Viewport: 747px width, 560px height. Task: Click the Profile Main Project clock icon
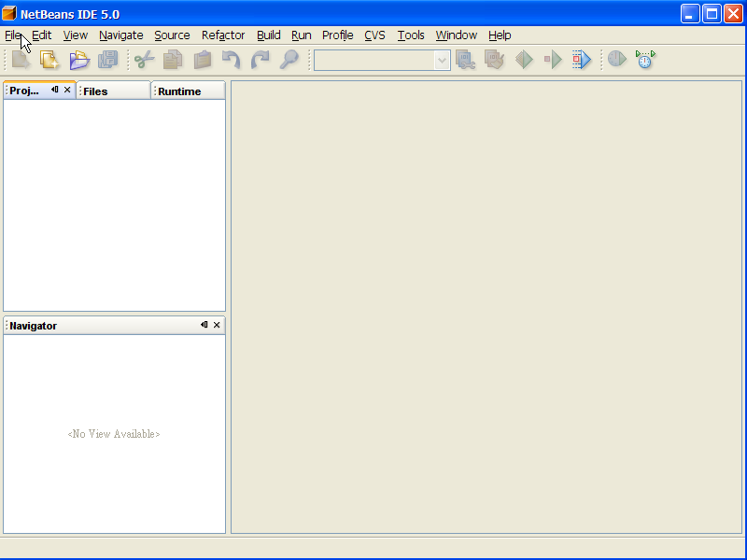click(x=617, y=60)
